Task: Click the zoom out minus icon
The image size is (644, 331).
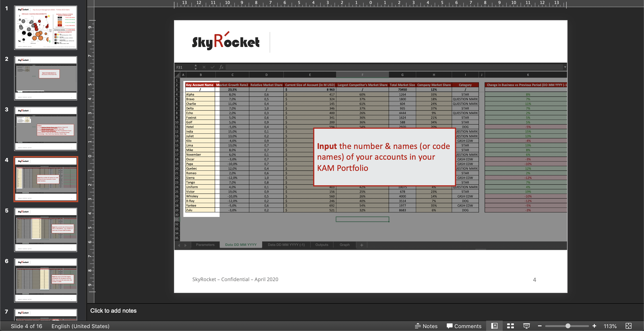Action: pyautogui.click(x=540, y=326)
